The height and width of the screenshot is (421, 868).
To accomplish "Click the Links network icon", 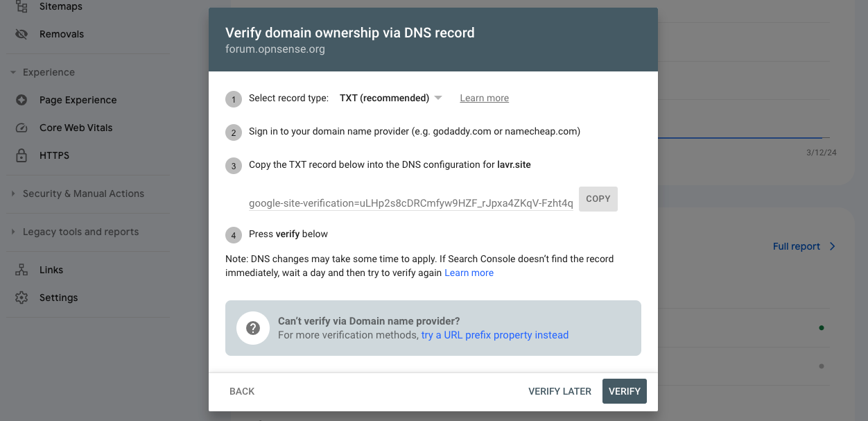I will (x=21, y=270).
